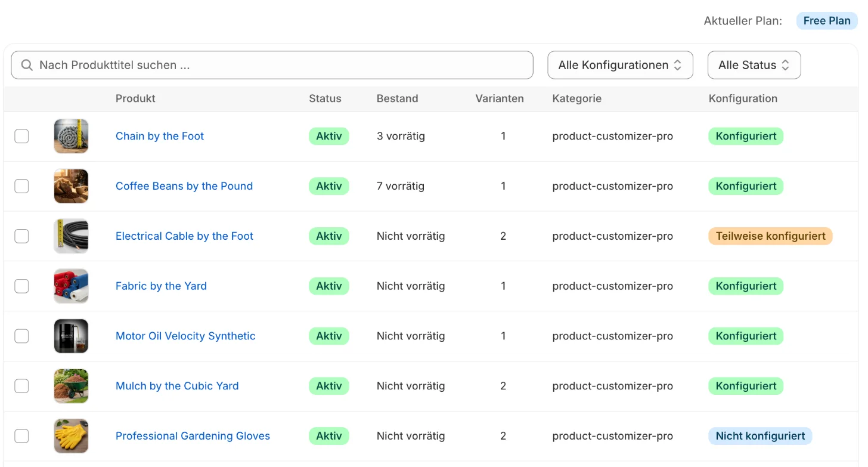Click the Konfiguriert badge for Motor Oil
This screenshot has width=868, height=467.
click(746, 336)
